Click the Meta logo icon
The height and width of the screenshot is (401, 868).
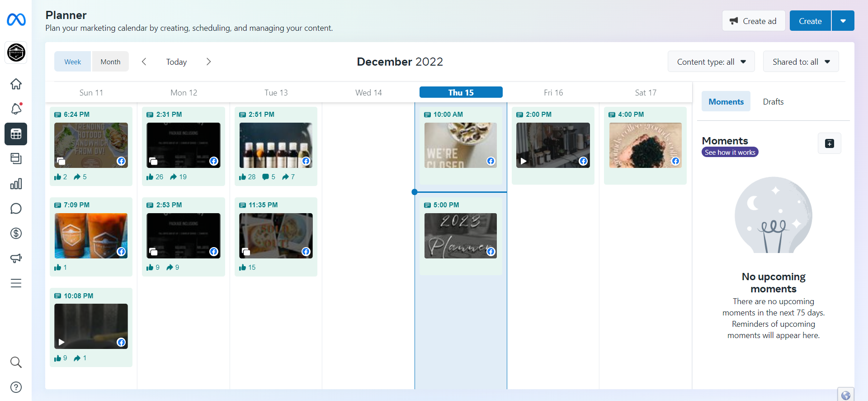[x=16, y=20]
